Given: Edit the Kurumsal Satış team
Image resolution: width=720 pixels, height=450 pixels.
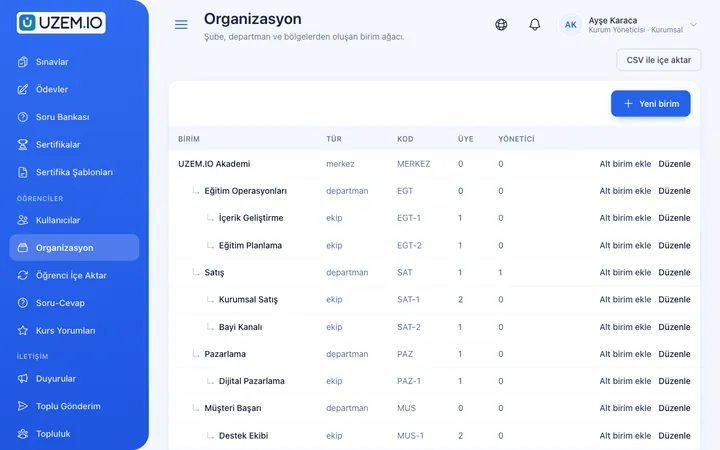Looking at the screenshot, I should coord(674,300).
